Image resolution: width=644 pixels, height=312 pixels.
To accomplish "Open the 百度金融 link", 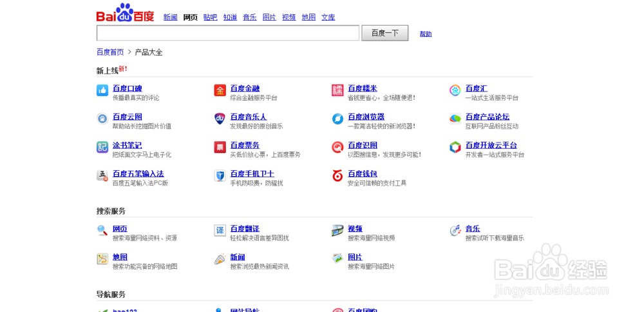I will tap(245, 88).
